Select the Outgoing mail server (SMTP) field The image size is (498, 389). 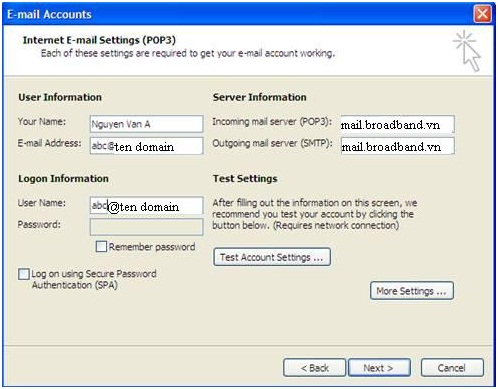pos(397,146)
